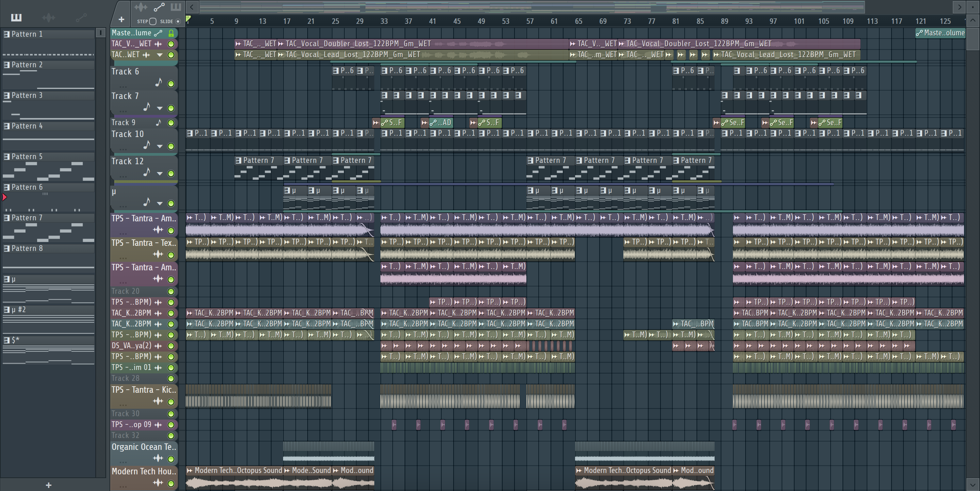Click bar 33 on the timeline ruler
Viewport: 980px width, 491px height.
tap(384, 21)
